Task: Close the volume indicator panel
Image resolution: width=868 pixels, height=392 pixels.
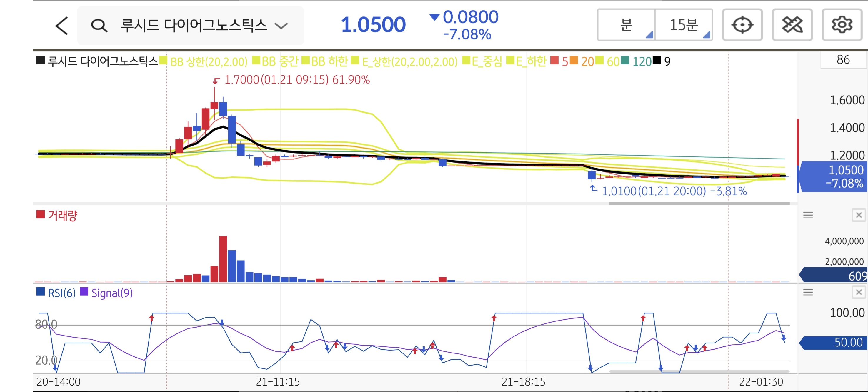Action: tap(859, 215)
